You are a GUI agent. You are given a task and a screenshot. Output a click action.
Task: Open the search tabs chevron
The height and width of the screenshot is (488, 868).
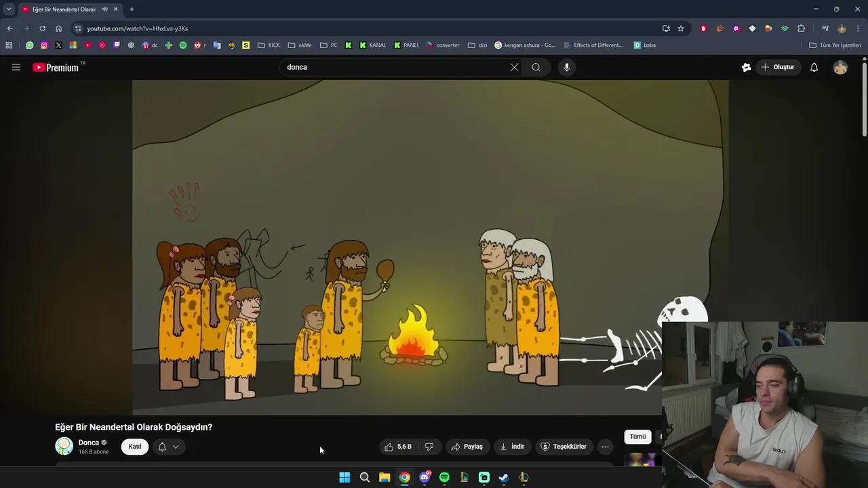click(9, 9)
